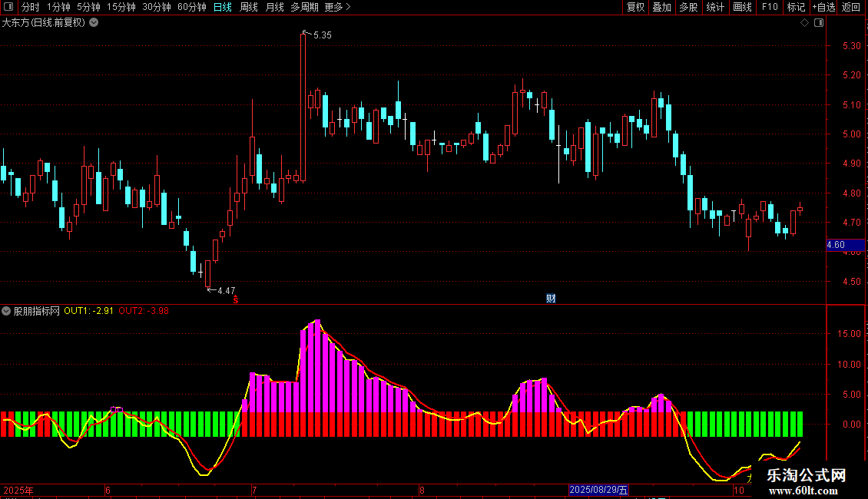Image resolution: width=868 pixels, height=499 pixels.
Task: Click the panel layout icon at top-left
Action: pos(8,7)
